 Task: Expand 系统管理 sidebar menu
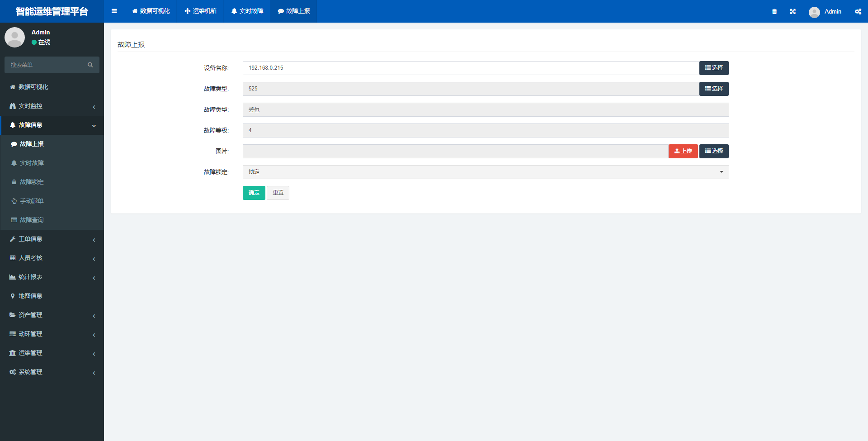point(52,372)
